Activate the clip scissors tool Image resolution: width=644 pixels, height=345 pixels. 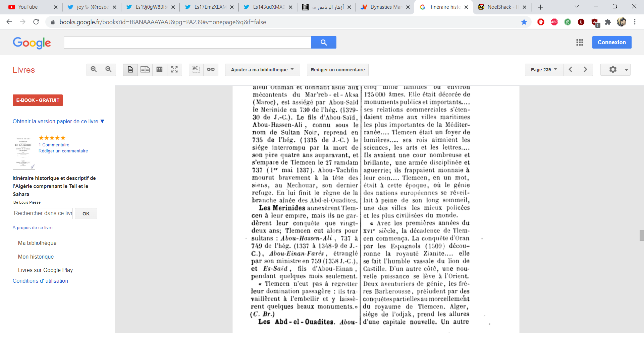[196, 70]
